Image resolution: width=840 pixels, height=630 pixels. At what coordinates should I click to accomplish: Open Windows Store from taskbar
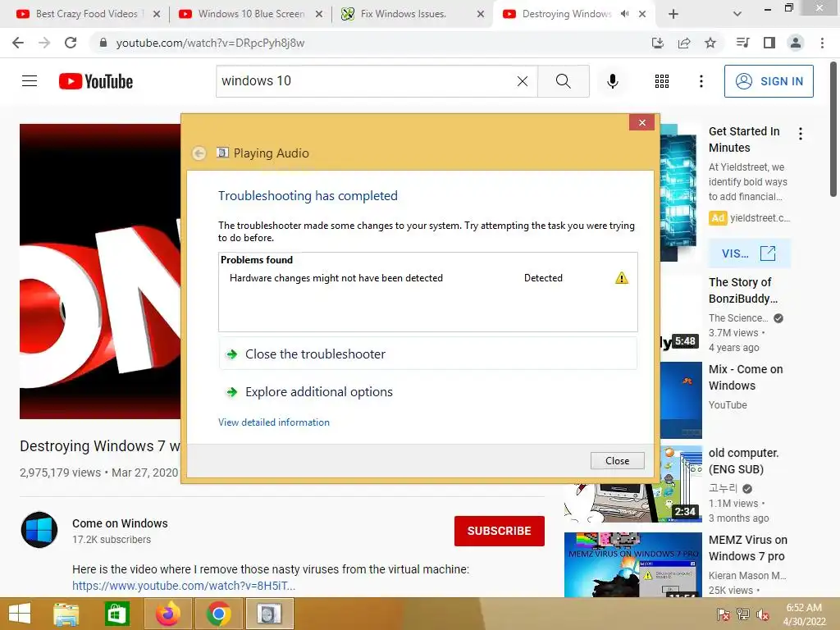[116, 614]
